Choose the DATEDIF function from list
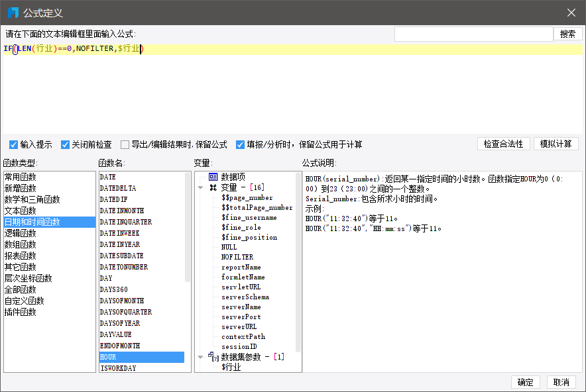Screen dimensions: 586x392 113,199
